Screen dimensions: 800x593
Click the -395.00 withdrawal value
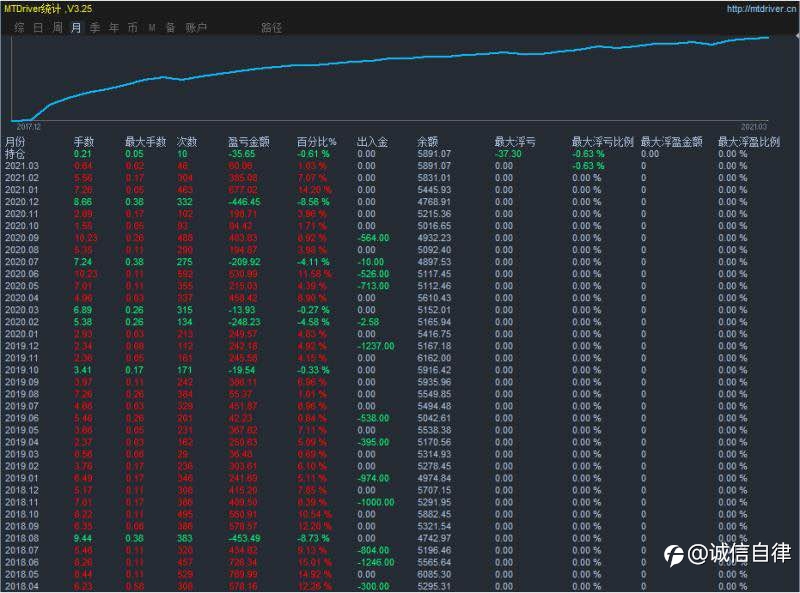pos(373,442)
